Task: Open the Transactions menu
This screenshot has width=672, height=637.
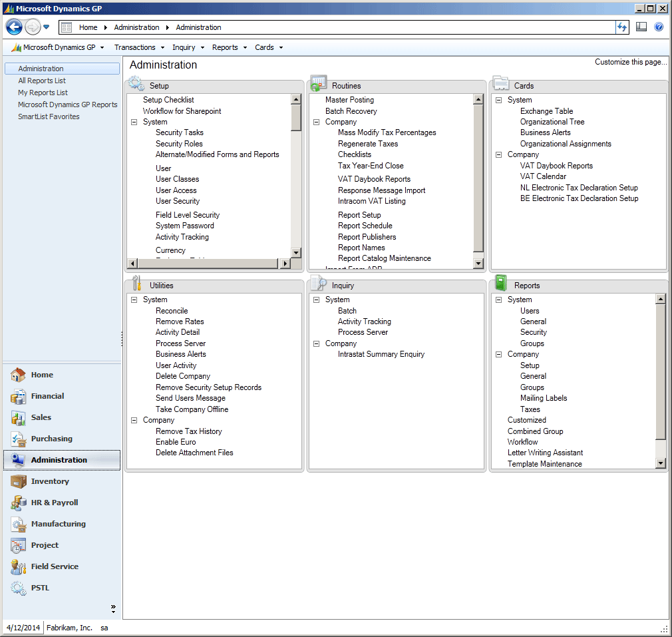Action: point(138,47)
